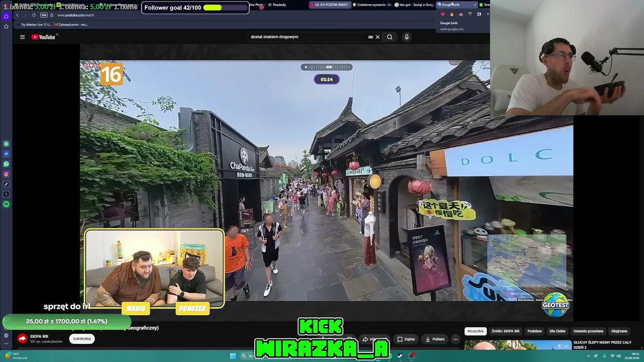Pick the fire emoji in tab popup
The width and height of the screenshot is (644, 362).
452,14
